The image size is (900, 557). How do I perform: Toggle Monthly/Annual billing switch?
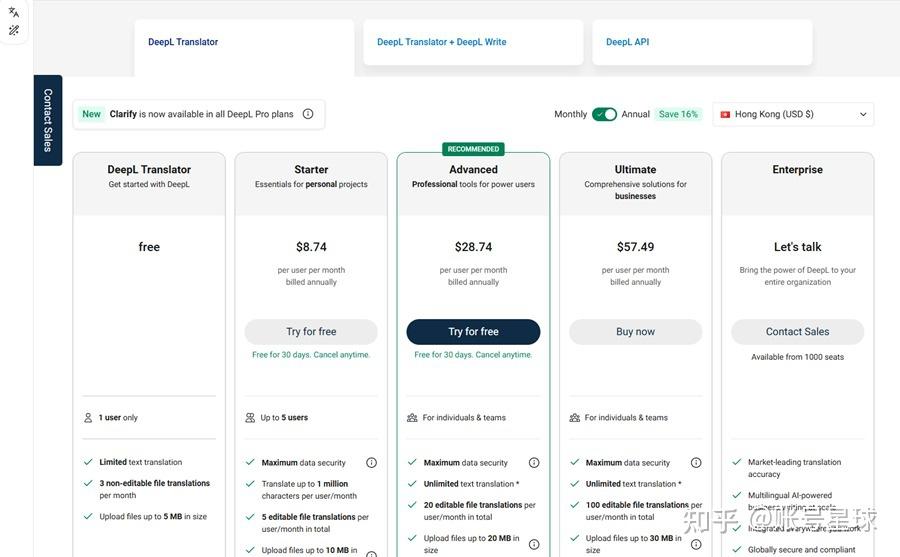pyautogui.click(x=604, y=114)
